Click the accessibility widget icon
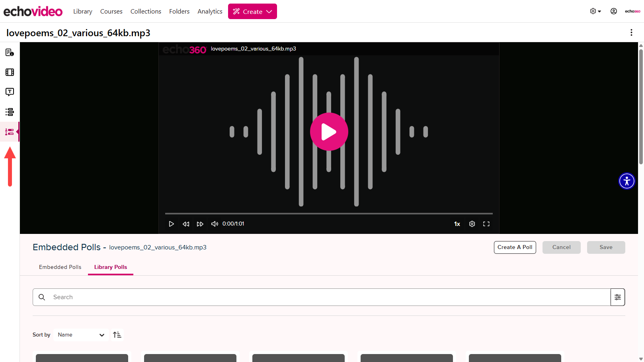Screen dimensions: 644x362 coord(627,181)
